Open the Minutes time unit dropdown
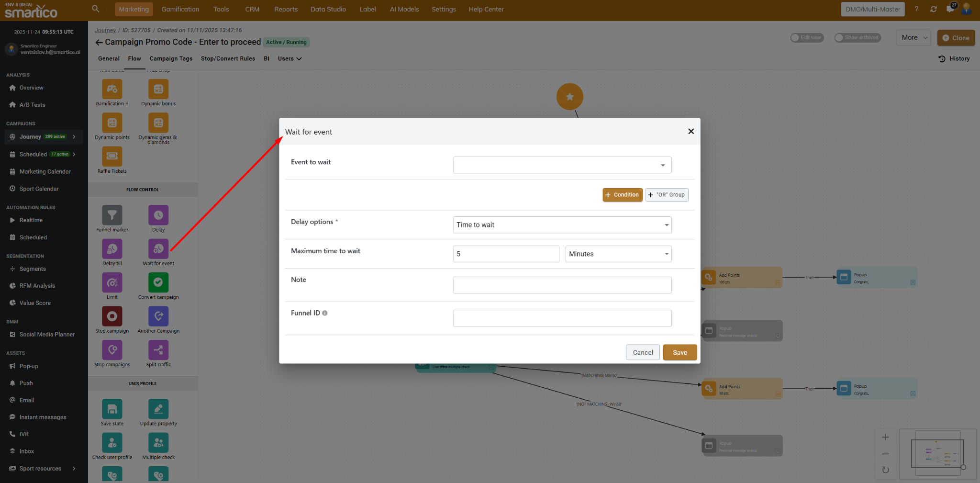The height and width of the screenshot is (483, 980). click(x=618, y=254)
